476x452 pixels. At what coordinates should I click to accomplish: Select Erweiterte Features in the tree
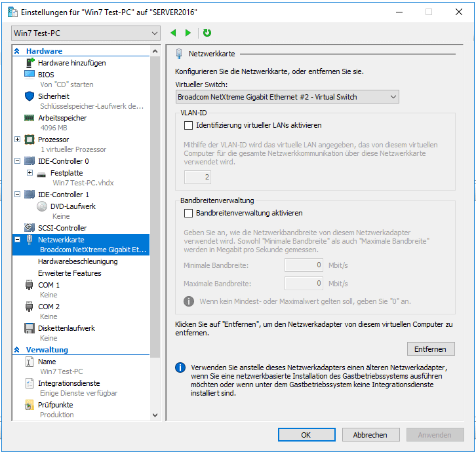coord(69,273)
